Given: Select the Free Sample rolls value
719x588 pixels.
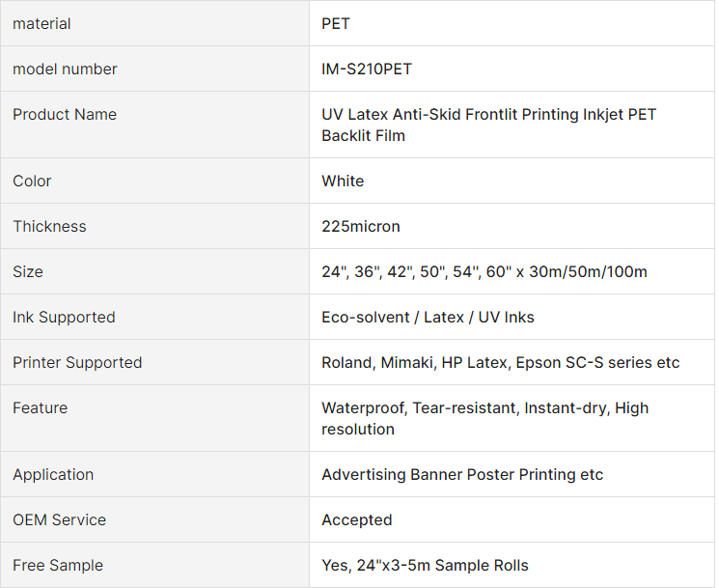Looking at the screenshot, I should pyautogui.click(x=425, y=565).
